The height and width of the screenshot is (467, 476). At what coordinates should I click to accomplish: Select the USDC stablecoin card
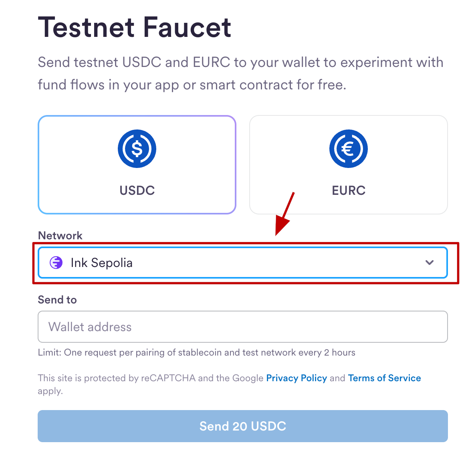pyautogui.click(x=137, y=165)
